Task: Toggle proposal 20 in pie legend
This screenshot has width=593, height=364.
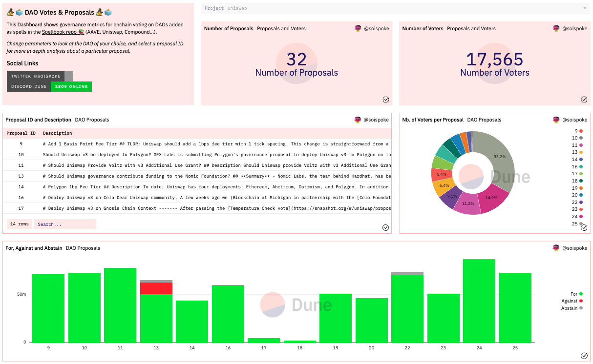Action: click(577, 195)
